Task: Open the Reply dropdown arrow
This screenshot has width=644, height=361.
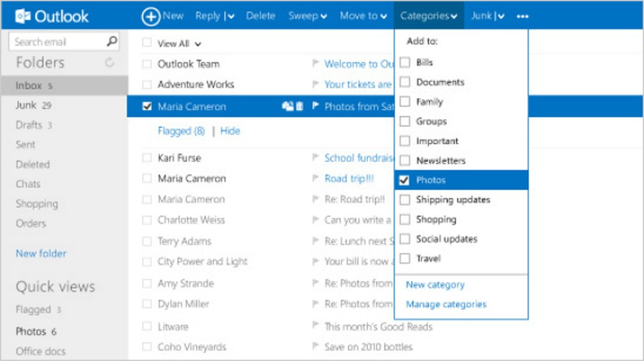Action: (x=231, y=16)
